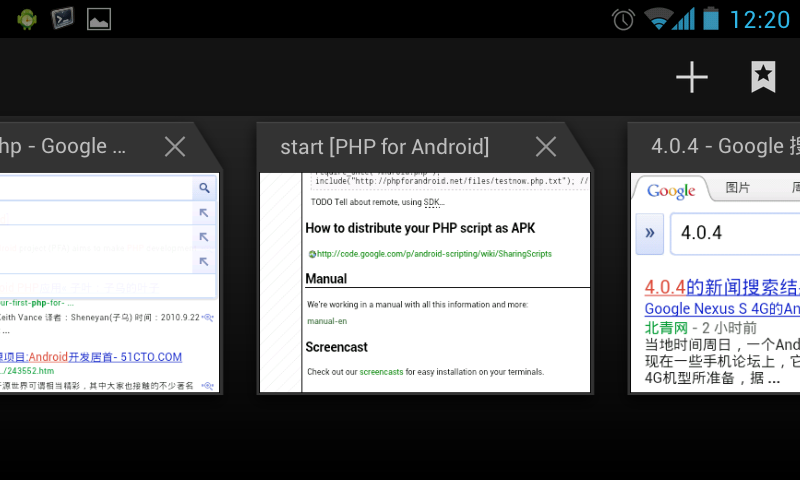Open the 51CTO.COM Android link

point(91,357)
